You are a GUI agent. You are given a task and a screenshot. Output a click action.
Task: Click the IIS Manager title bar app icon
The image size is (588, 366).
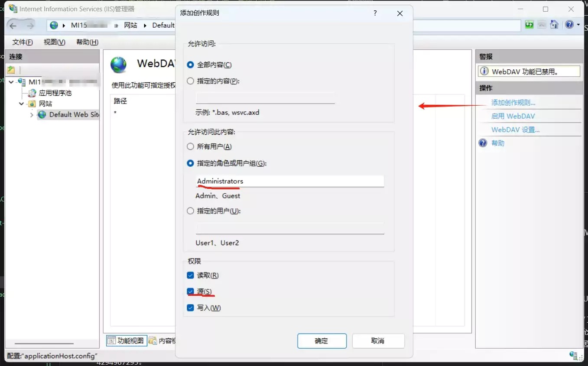13,9
